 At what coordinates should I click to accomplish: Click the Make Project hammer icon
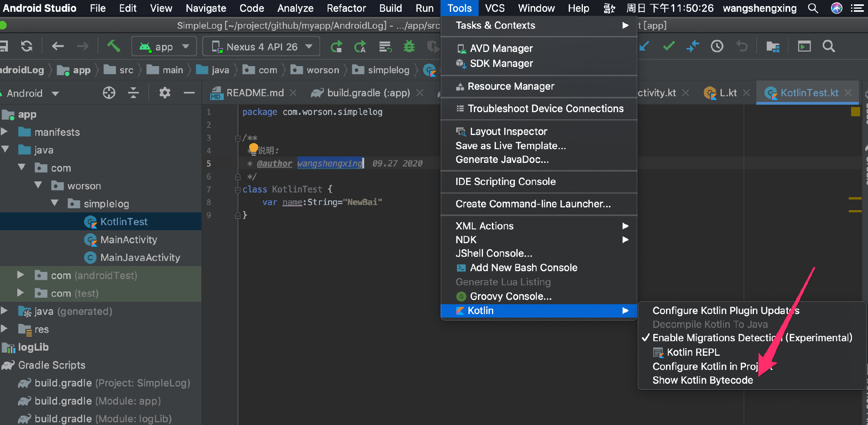click(114, 46)
